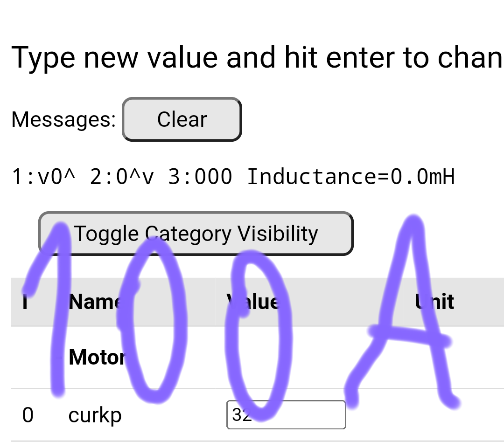Click the Inductance=0.0mH readout
504x448 pixels.
pyautogui.click(x=350, y=177)
